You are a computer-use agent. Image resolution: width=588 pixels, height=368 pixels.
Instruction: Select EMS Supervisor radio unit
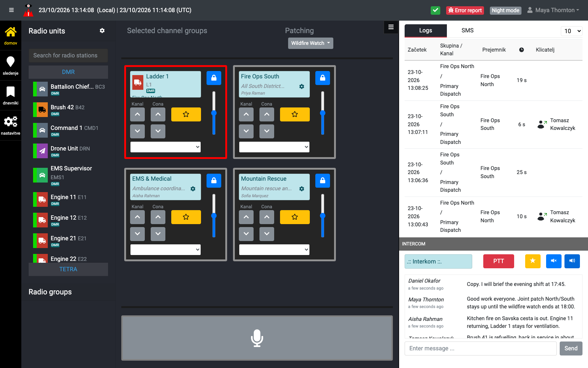pos(68,175)
